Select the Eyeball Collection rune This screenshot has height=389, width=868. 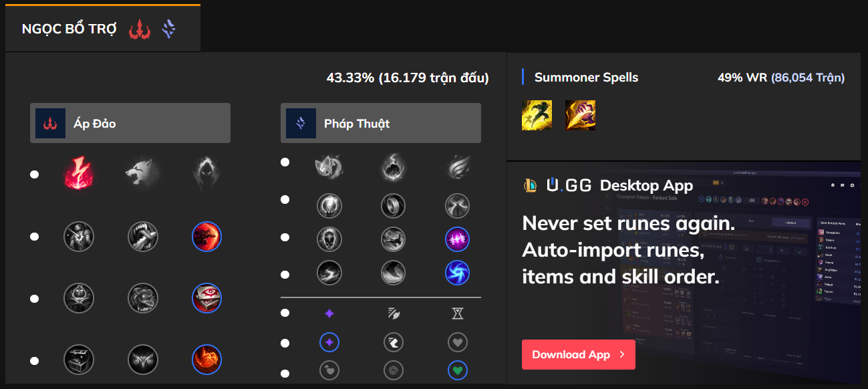(206, 298)
